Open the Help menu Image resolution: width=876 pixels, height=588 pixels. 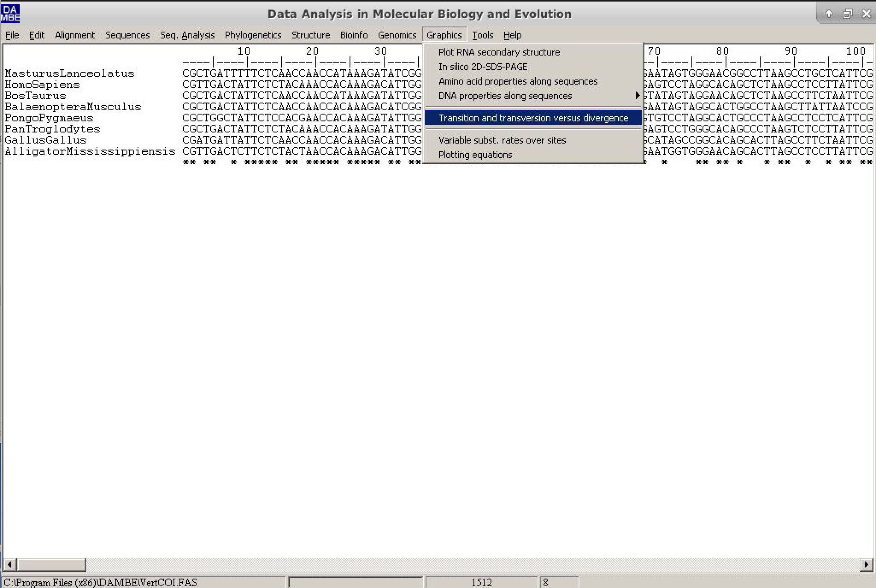pyautogui.click(x=512, y=35)
